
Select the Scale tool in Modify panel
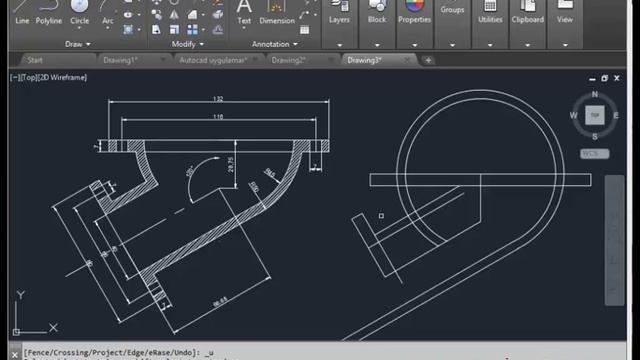pyautogui.click(x=174, y=29)
